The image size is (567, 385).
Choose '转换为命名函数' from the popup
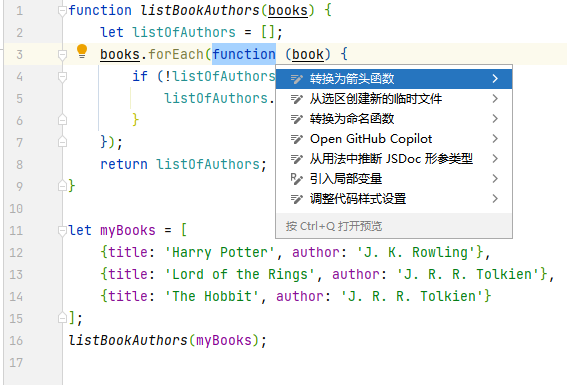click(394, 119)
